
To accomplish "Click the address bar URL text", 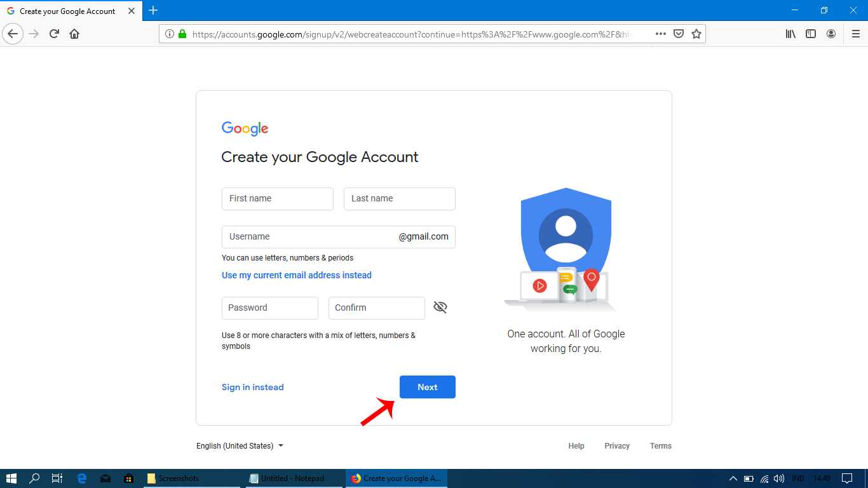I will [x=412, y=34].
